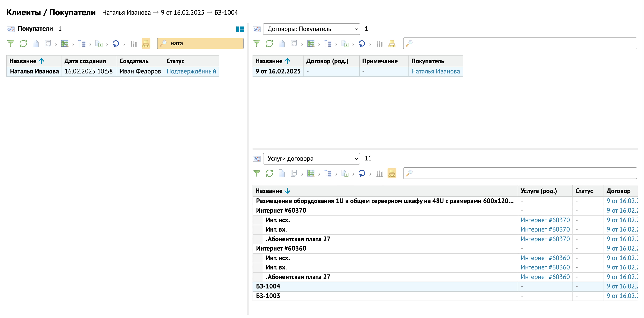
Task: Open the 'Услуги договора' dropdown
Action: pos(311,159)
